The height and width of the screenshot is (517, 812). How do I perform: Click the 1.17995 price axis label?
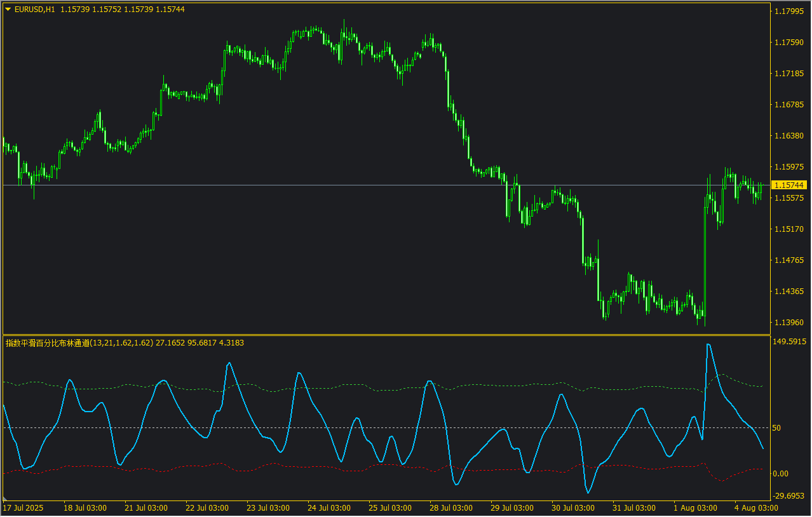click(x=790, y=11)
